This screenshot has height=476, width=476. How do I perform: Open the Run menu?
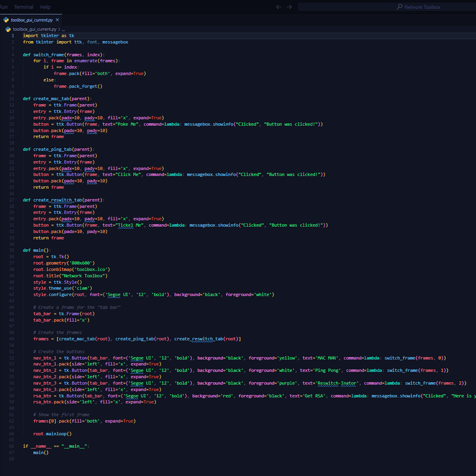tap(4, 7)
